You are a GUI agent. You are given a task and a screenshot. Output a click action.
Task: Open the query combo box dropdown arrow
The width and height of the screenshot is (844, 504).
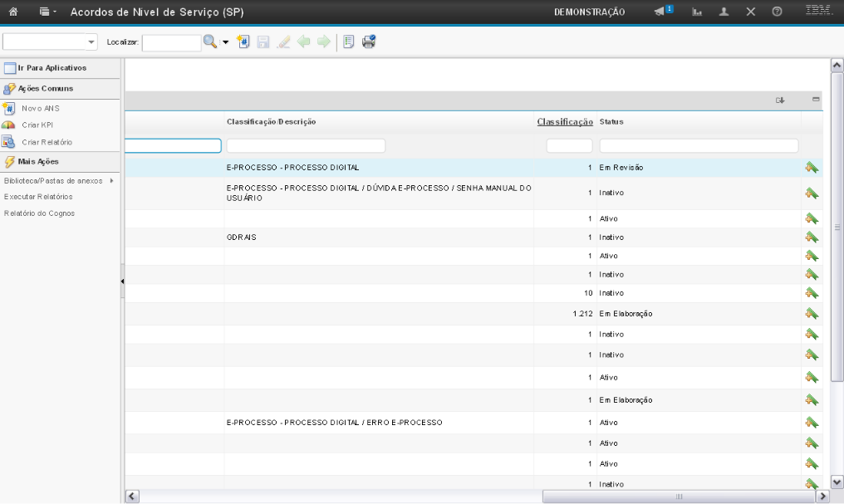point(91,42)
